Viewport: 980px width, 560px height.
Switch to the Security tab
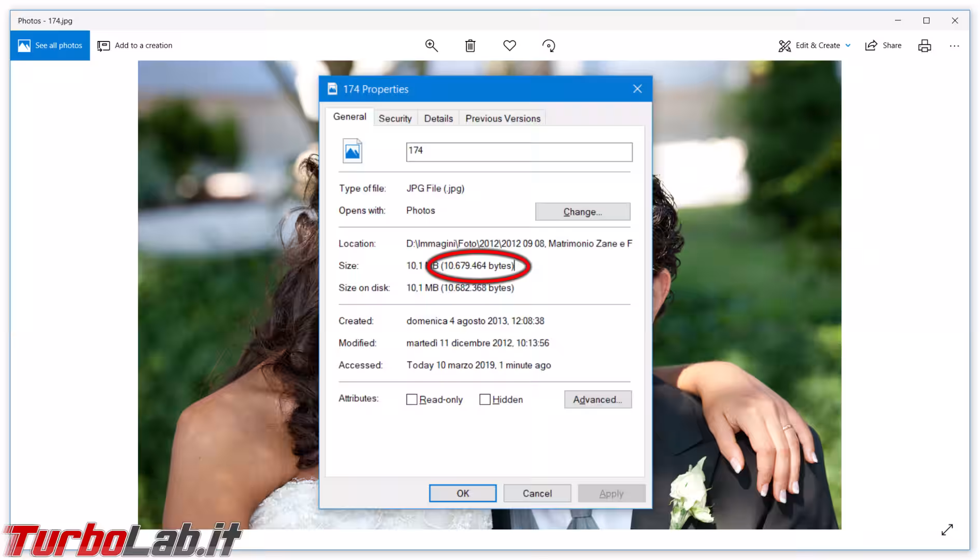(x=395, y=118)
